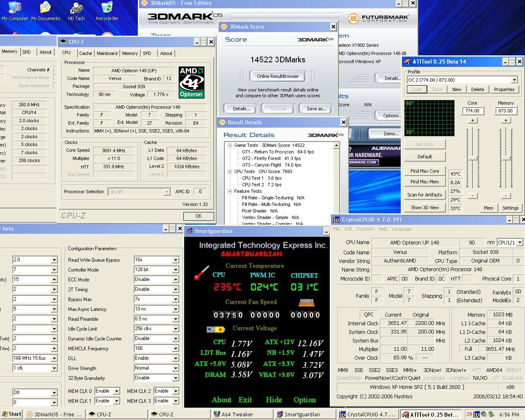Open the ECC Mode dropdown
This screenshot has width=525, height=420.
click(175, 279)
